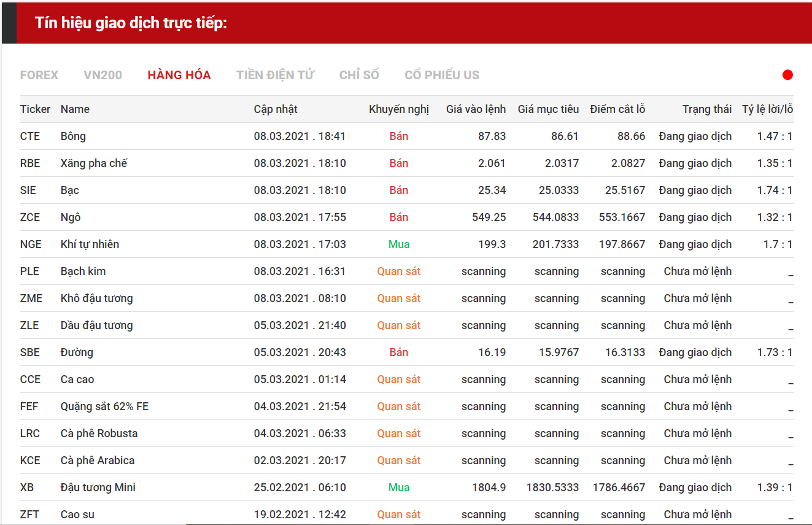The height and width of the screenshot is (525, 812).
Task: Click the Ca cao name
Action: tap(77, 379)
